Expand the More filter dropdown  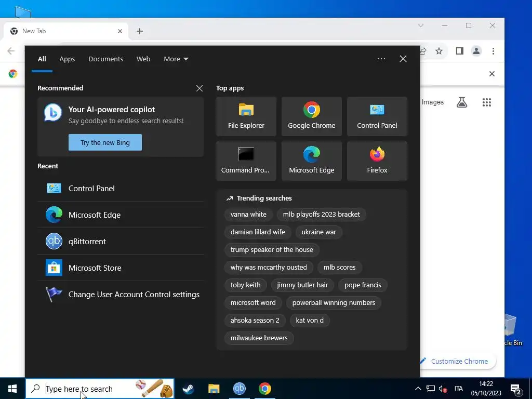click(x=176, y=59)
